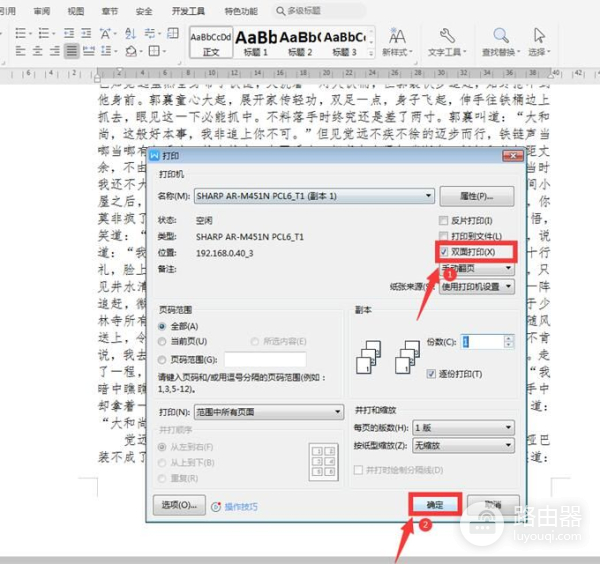Click the 份数(C) copies field
This screenshot has height=564, width=600.
point(483,342)
